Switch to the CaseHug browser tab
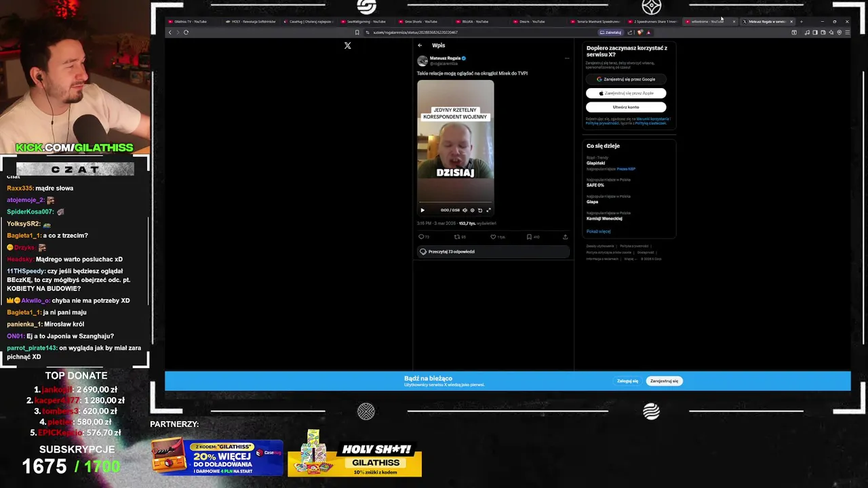The width and height of the screenshot is (868, 488). click(309, 22)
